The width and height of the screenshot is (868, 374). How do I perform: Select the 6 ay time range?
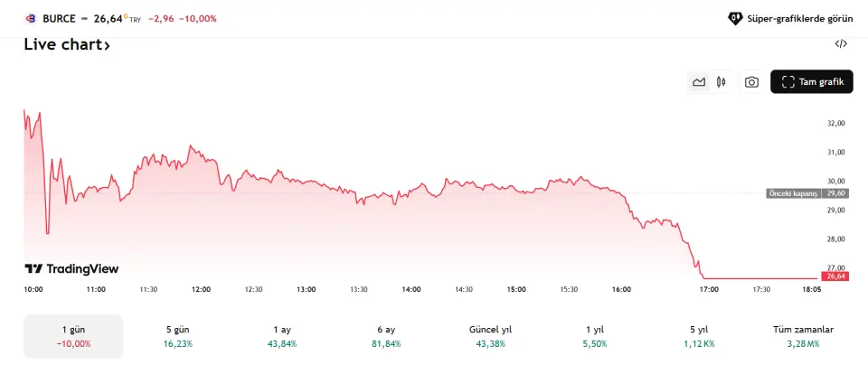point(388,336)
